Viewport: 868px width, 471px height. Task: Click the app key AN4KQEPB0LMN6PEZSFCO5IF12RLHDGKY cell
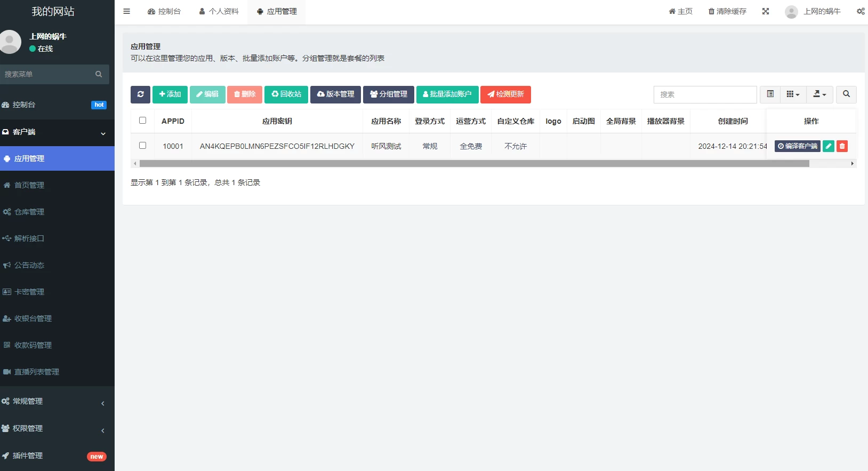[x=277, y=146]
